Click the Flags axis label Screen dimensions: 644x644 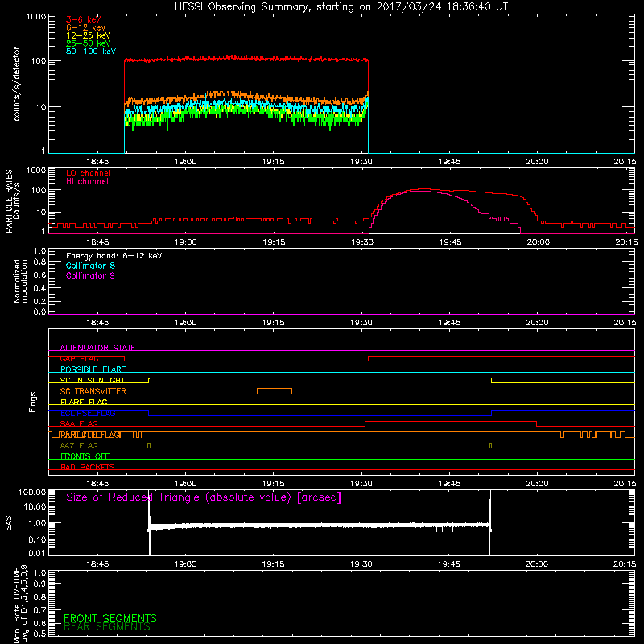(33, 402)
